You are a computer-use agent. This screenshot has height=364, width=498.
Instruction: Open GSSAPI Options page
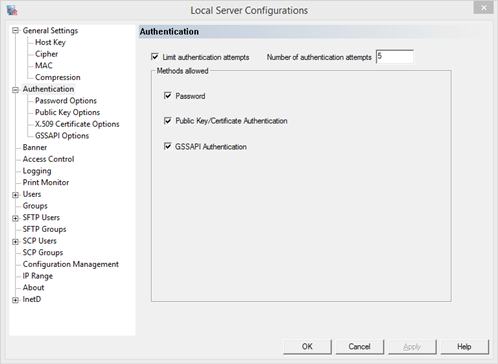pyautogui.click(x=62, y=136)
